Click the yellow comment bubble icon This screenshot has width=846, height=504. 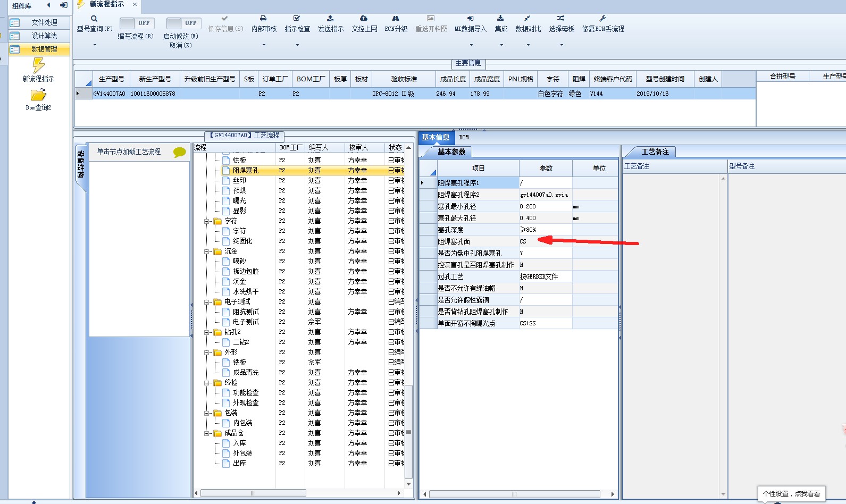coord(180,153)
